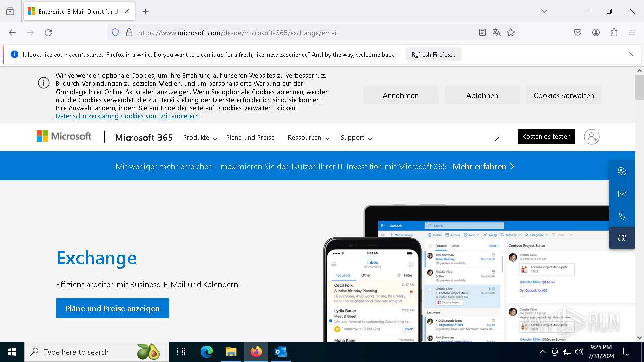Image resolution: width=644 pixels, height=362 pixels.
Task: Reject cookies with Ablehnen
Action: click(482, 95)
